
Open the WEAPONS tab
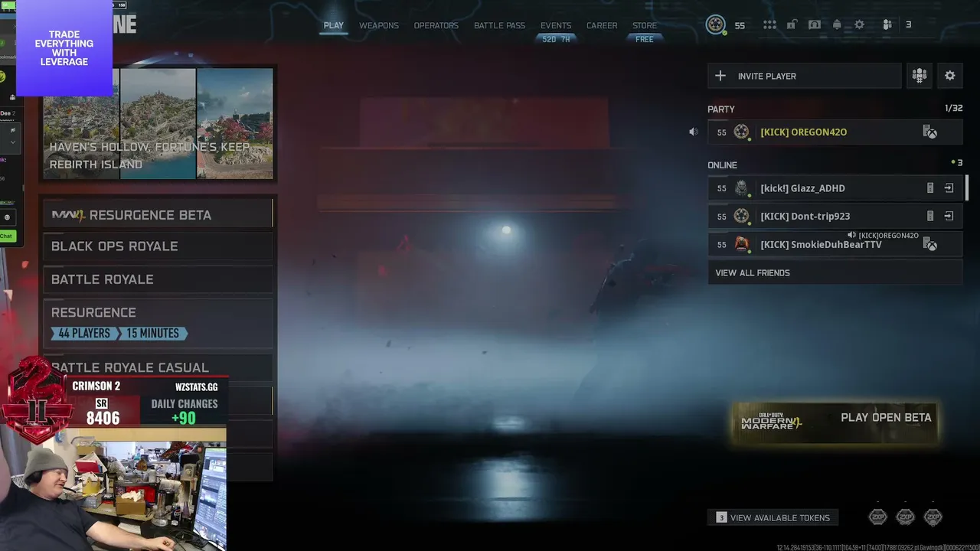click(x=379, y=25)
